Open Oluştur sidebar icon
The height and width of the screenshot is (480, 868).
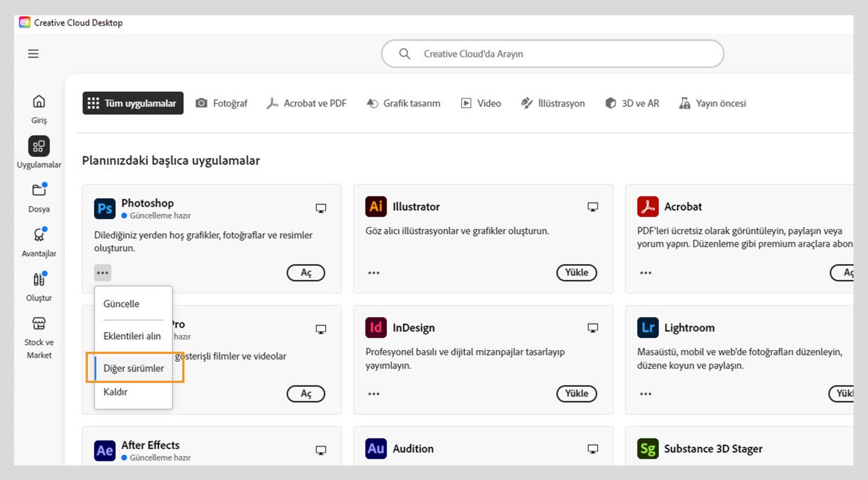click(39, 280)
